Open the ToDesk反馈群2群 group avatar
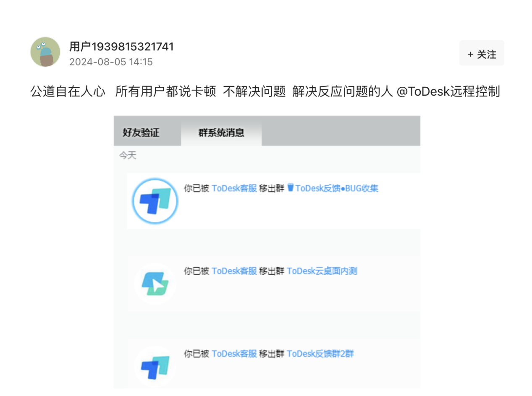 pyautogui.click(x=155, y=366)
